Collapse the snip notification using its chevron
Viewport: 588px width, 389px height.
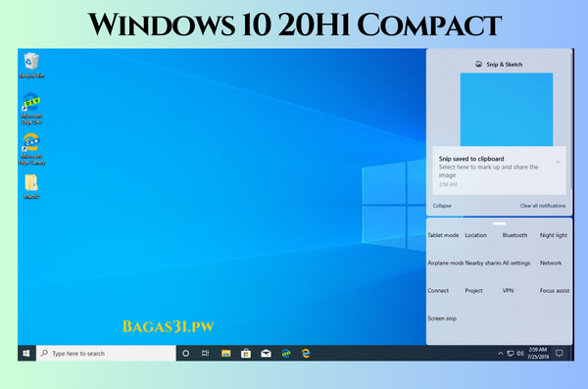(x=558, y=163)
